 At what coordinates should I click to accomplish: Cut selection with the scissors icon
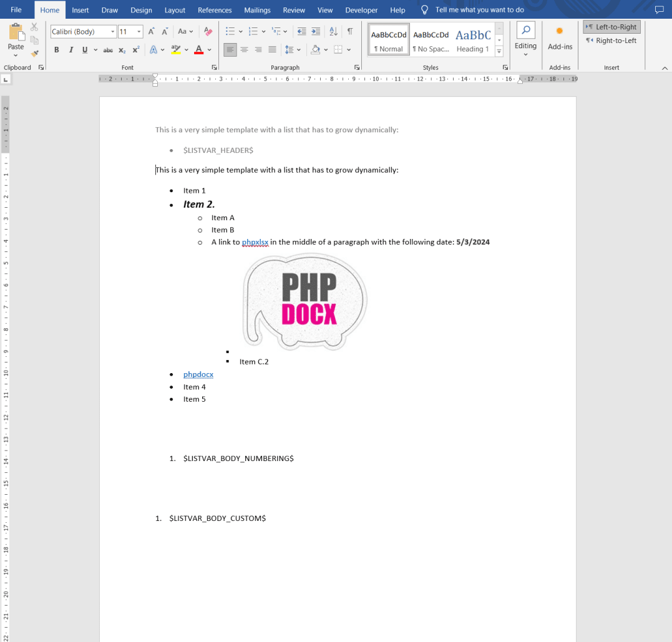[35, 27]
